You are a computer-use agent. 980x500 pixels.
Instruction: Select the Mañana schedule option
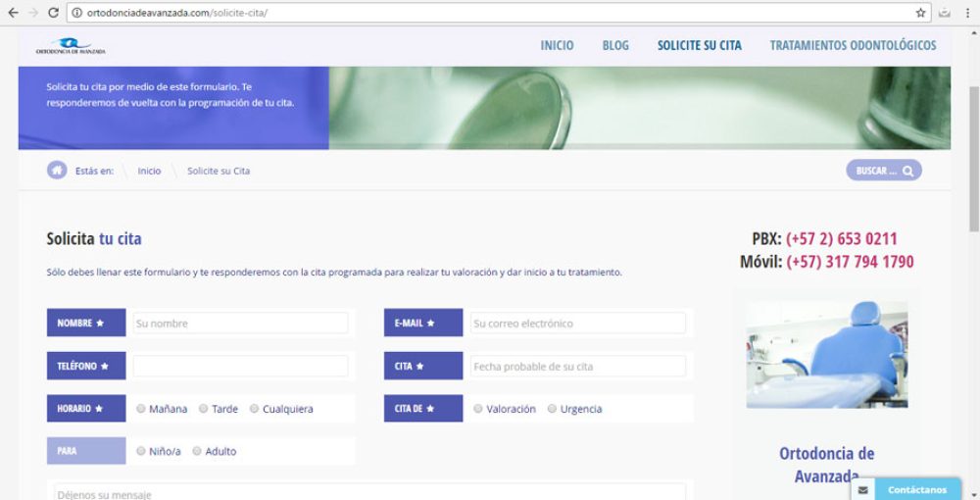click(142, 409)
